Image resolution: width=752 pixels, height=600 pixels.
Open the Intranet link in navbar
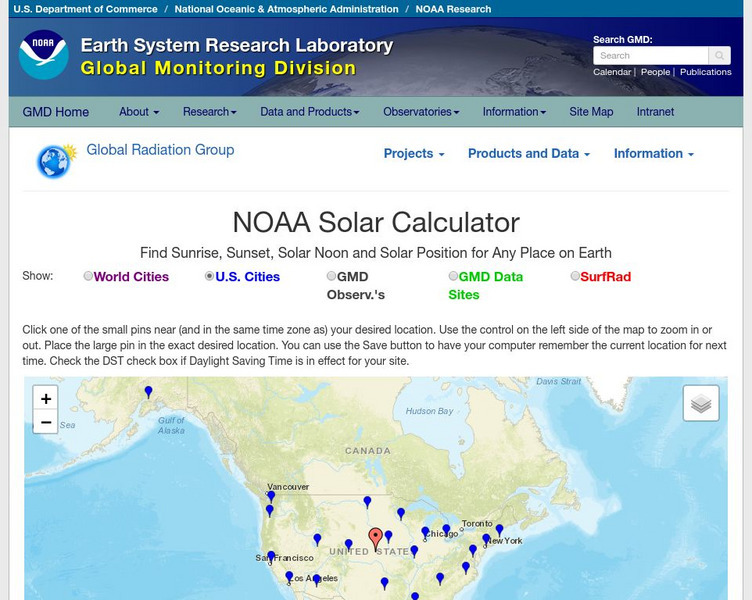[655, 112]
